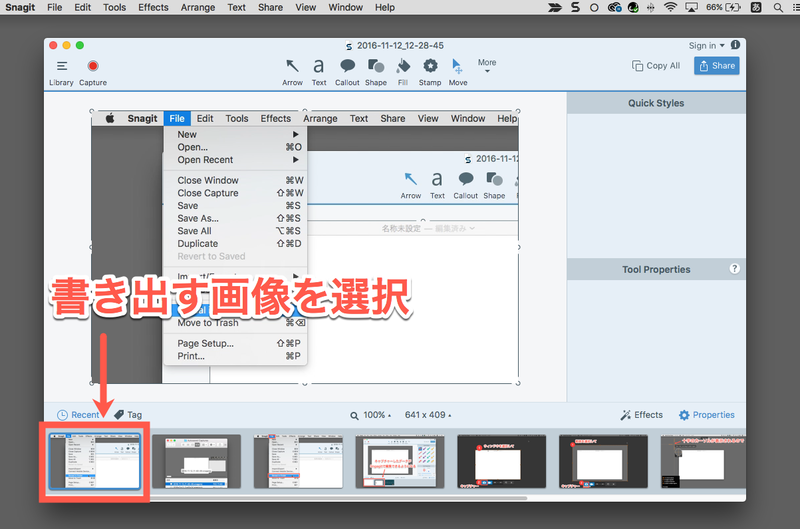Select the fourth capture thumbnail with color palette

pyautogui.click(x=400, y=461)
